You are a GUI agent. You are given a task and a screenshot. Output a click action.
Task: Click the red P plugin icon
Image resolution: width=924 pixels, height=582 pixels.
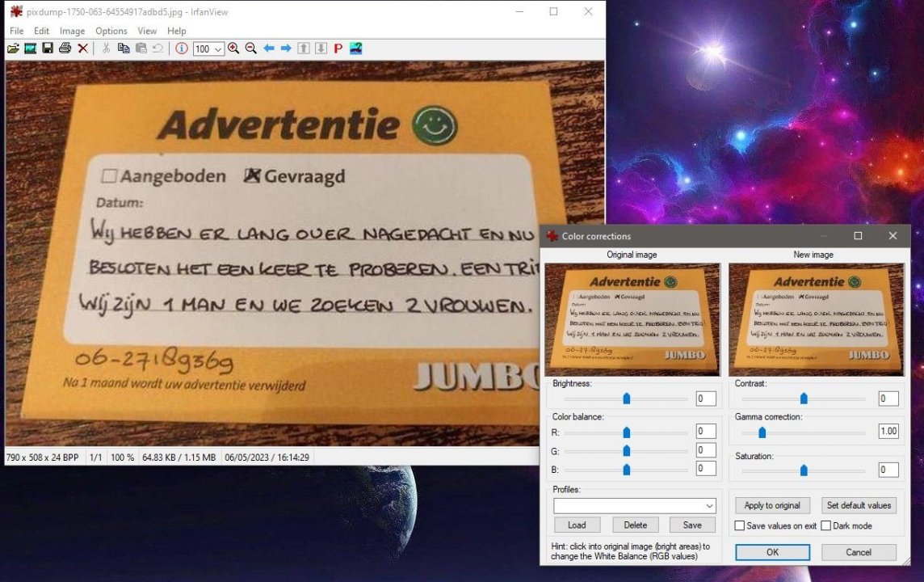tap(338, 48)
